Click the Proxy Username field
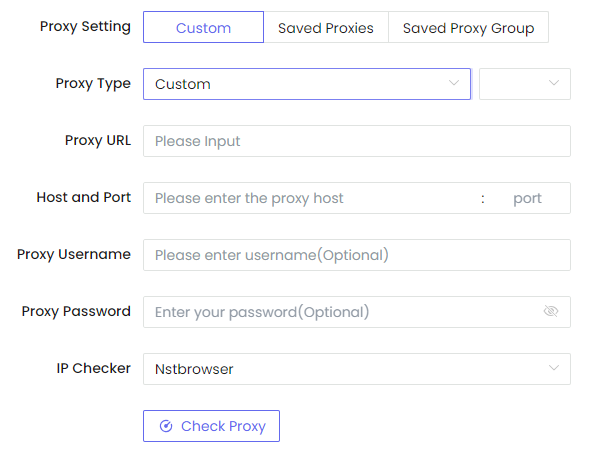The image size is (595, 451). click(357, 255)
